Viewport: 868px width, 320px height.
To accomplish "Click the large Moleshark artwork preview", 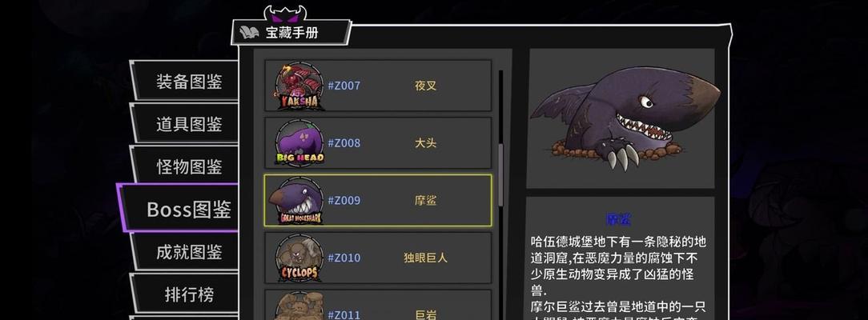I will (621, 118).
